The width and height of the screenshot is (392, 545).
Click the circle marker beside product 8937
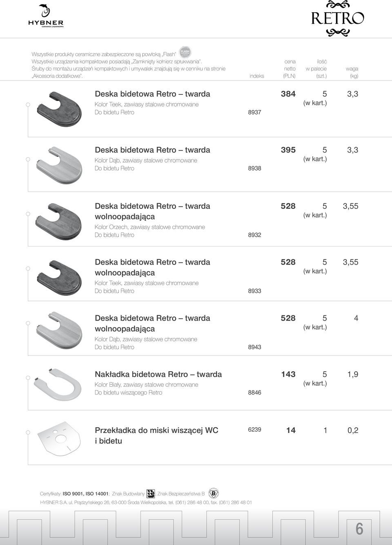tap(28, 105)
